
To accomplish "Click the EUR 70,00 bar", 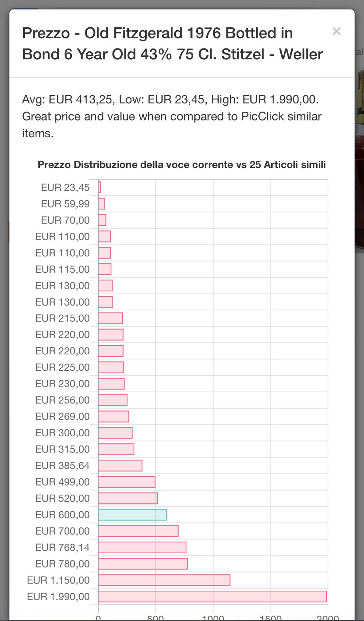I will point(102,220).
